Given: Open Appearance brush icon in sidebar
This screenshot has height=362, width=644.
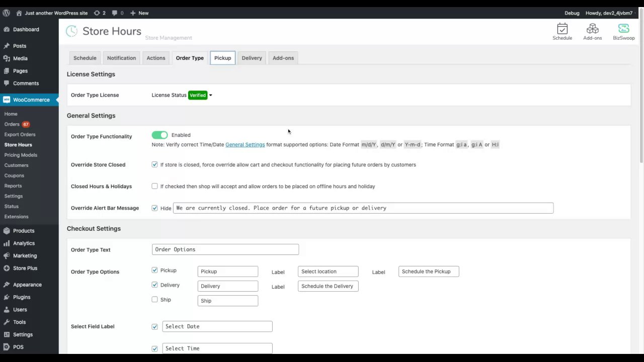Looking at the screenshot, I should [x=7, y=285].
